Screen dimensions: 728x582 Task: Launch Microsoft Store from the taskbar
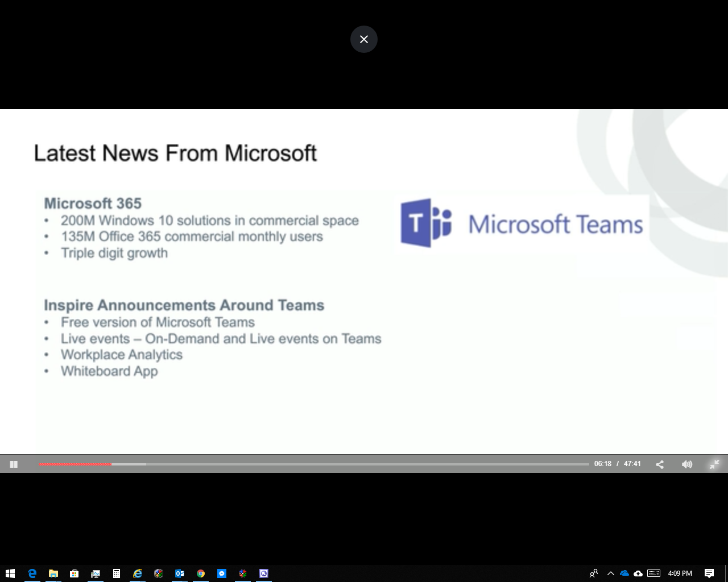click(x=75, y=573)
